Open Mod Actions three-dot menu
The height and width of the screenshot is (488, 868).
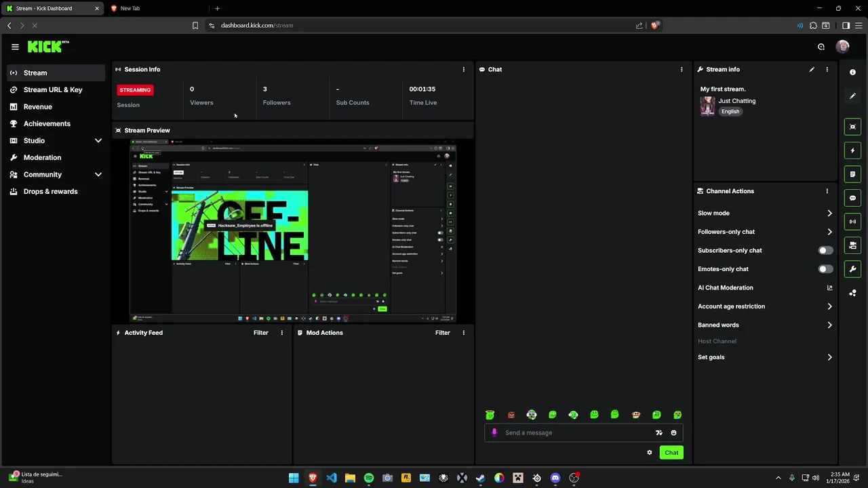click(464, 333)
